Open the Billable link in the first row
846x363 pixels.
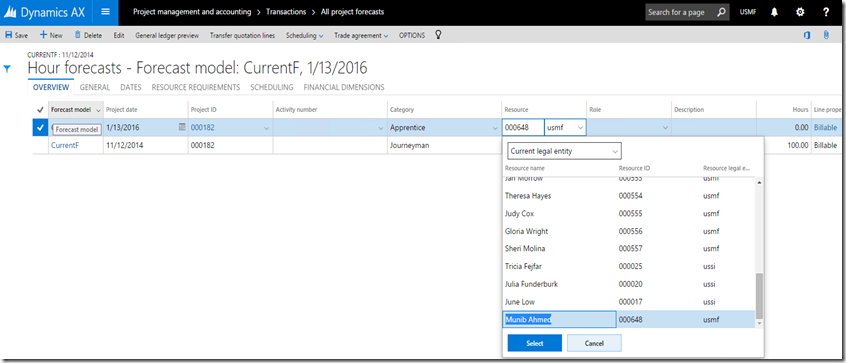click(825, 128)
